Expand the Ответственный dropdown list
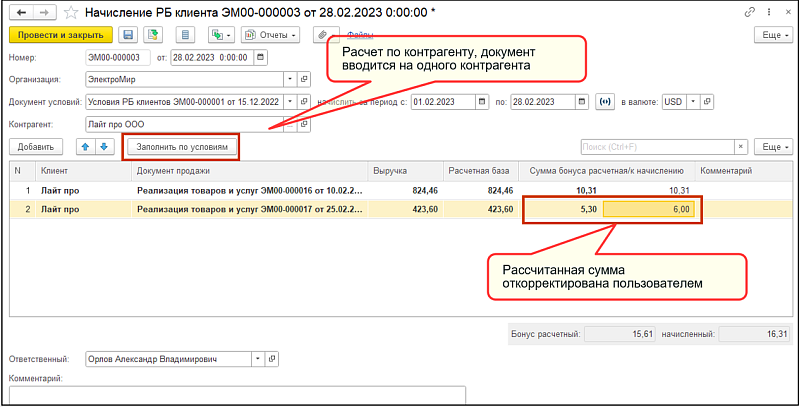The width and height of the screenshot is (799, 407). (x=258, y=359)
